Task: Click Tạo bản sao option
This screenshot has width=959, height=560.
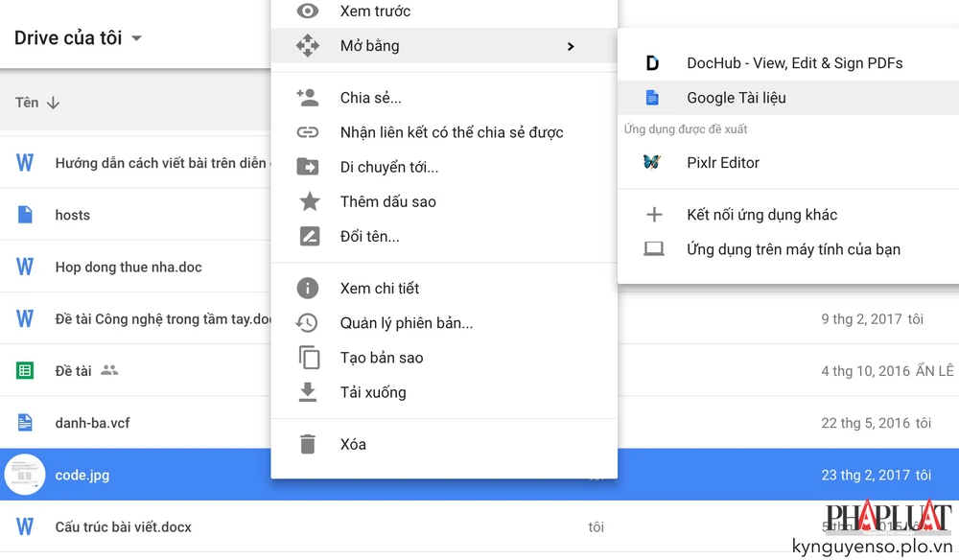Action: 381,358
